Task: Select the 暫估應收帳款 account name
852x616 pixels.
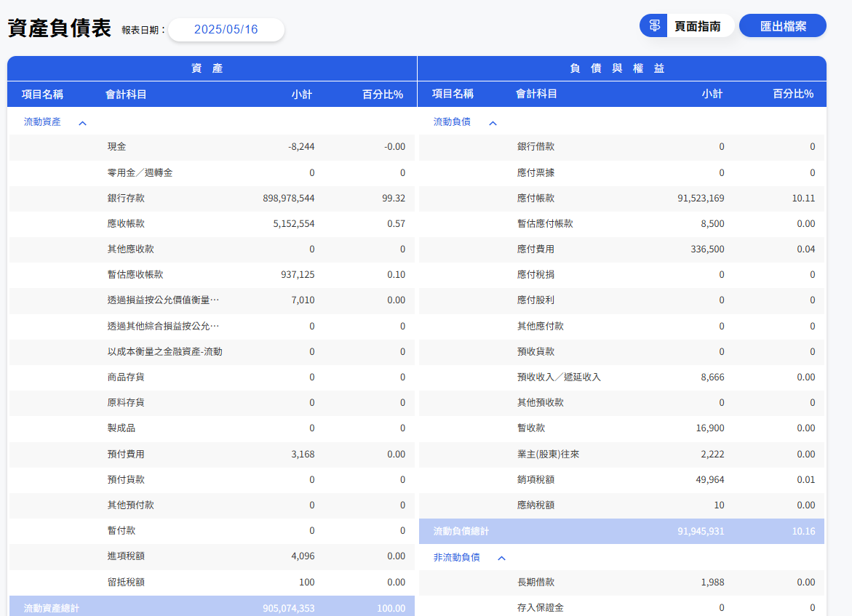Action: 135,275
